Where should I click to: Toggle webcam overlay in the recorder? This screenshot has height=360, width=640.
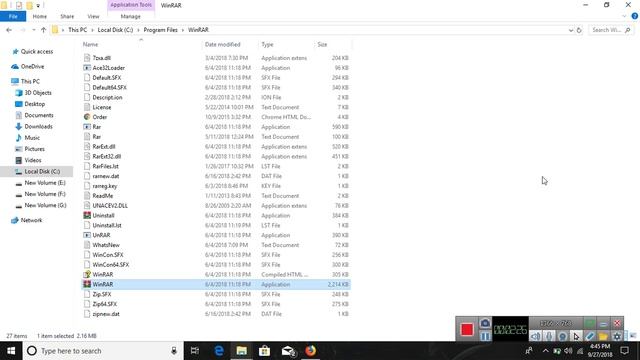(x=562, y=336)
